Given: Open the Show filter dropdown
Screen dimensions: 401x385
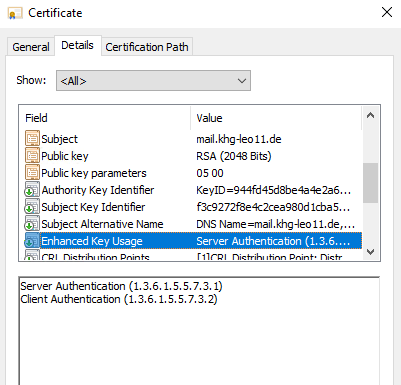Looking at the screenshot, I should pos(153,81).
